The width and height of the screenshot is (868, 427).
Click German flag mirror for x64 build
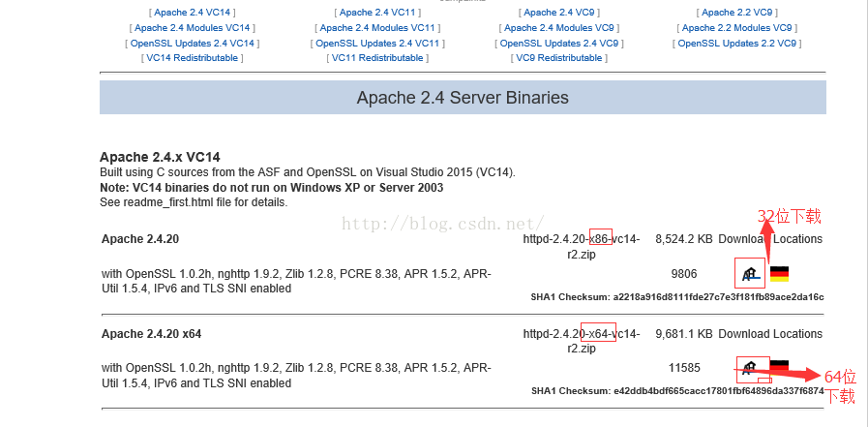click(x=779, y=366)
